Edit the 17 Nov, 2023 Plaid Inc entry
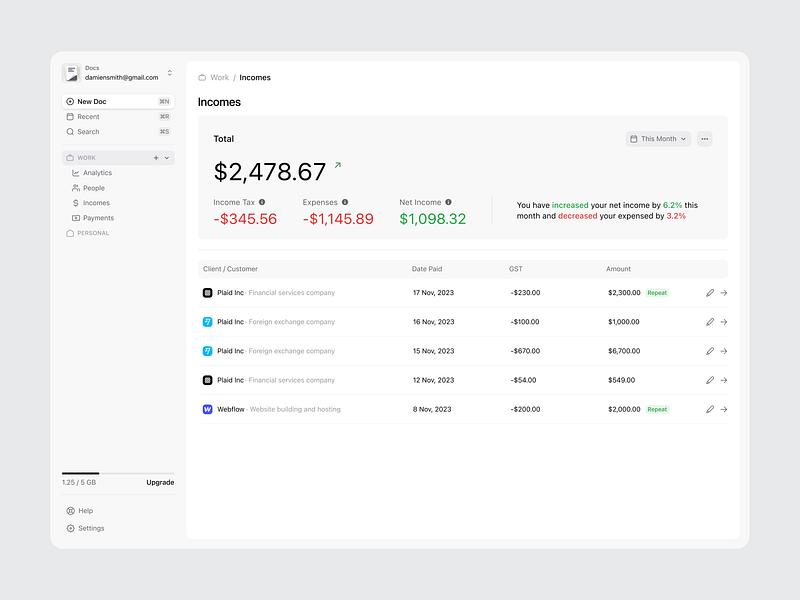800x600 pixels. click(710, 293)
